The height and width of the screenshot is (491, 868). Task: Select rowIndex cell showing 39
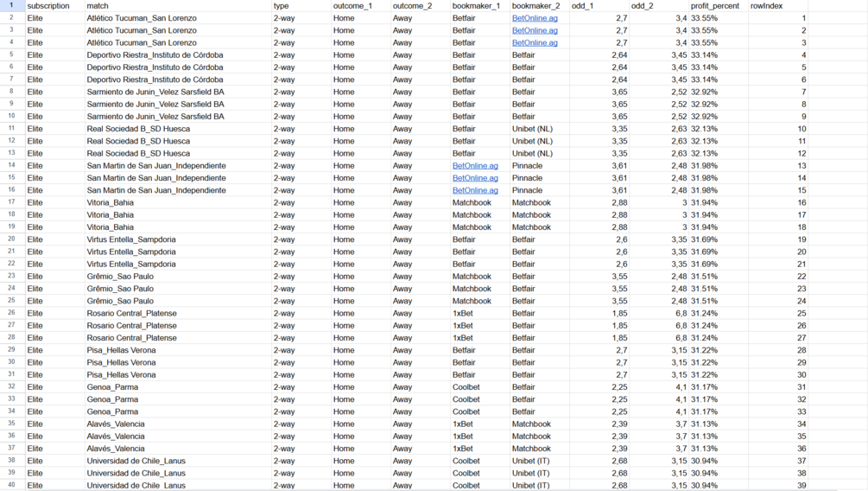pyautogui.click(x=778, y=485)
